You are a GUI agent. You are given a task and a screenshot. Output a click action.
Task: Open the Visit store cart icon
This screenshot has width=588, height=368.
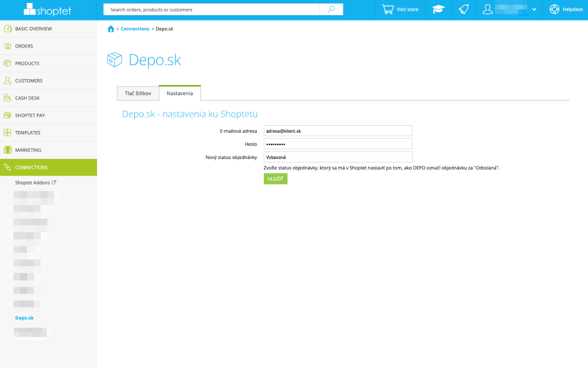[x=388, y=9]
